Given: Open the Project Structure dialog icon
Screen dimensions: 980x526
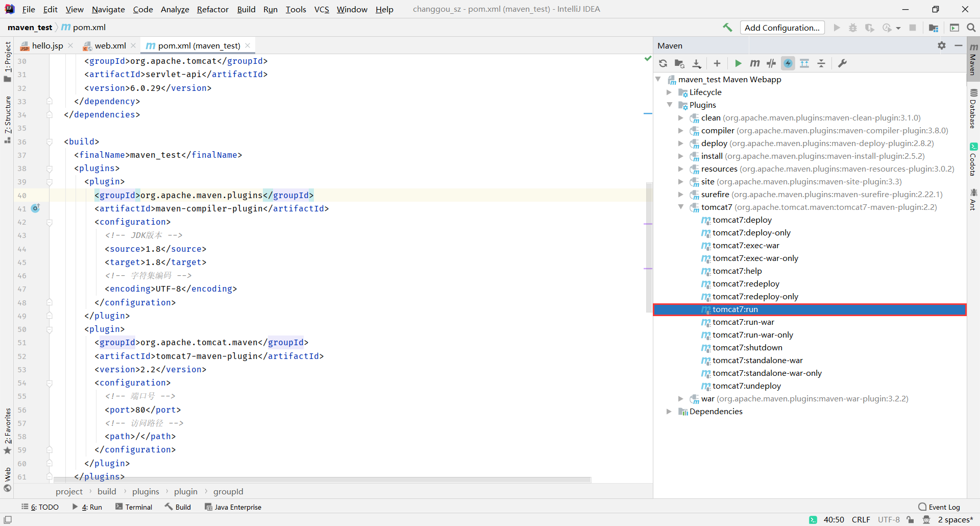Looking at the screenshot, I should tap(934, 28).
